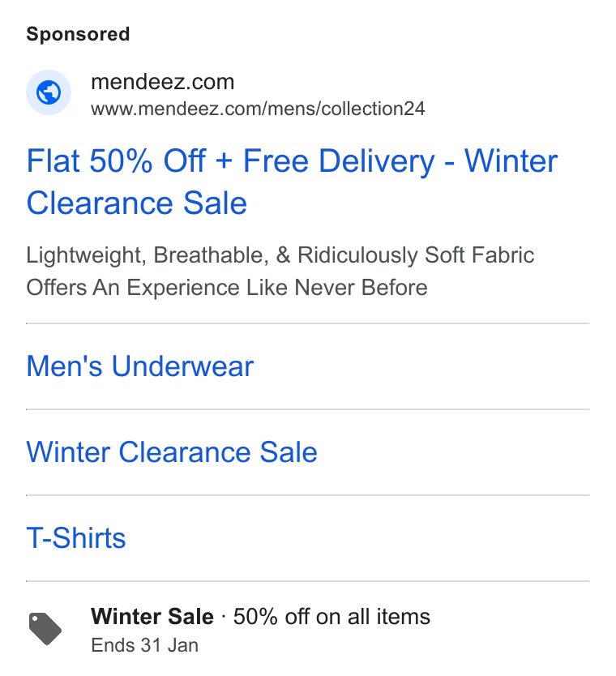Click the blue globe favicon icon
Screen dimensions: 616x676
pyautogui.click(x=49, y=92)
